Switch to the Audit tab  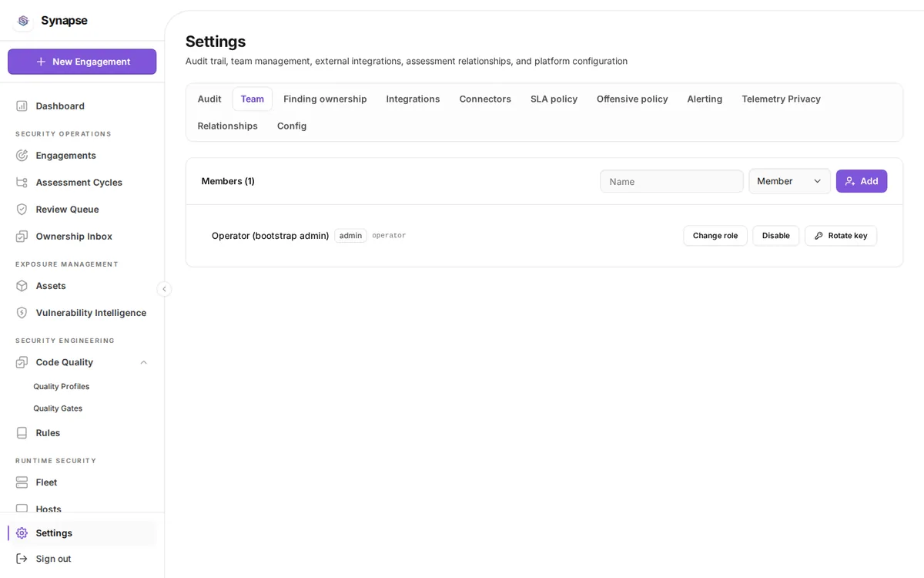point(209,99)
